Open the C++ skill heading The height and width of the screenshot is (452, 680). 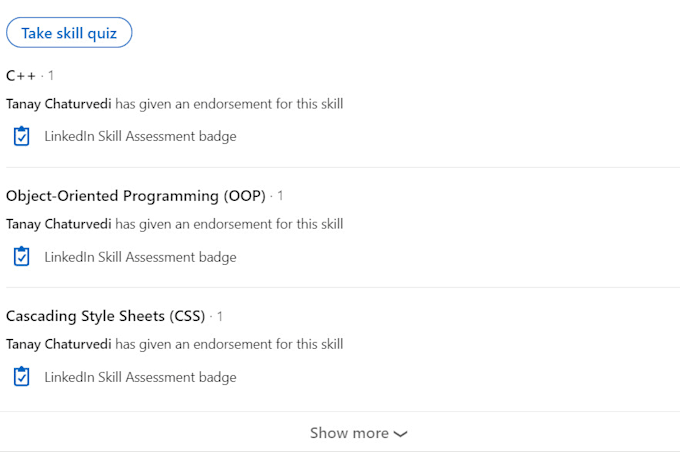click(x=21, y=76)
